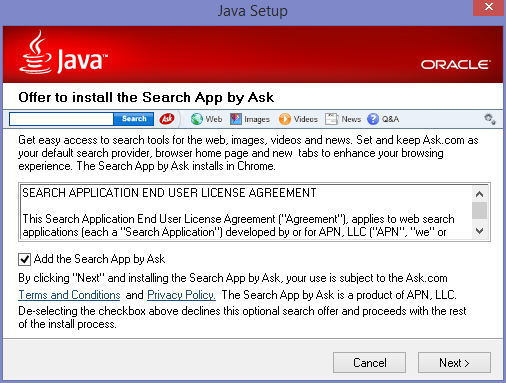Viewport: 506px width, 383px height.
Task: Click the Web globe icon
Action: click(x=197, y=119)
